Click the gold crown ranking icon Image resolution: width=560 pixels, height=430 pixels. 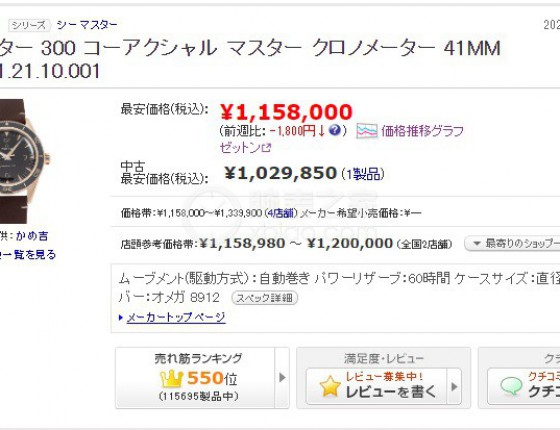click(171, 379)
